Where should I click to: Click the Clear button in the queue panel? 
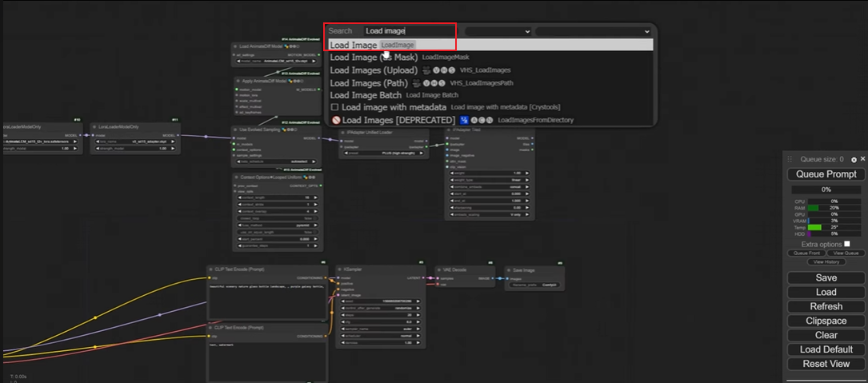coord(826,335)
